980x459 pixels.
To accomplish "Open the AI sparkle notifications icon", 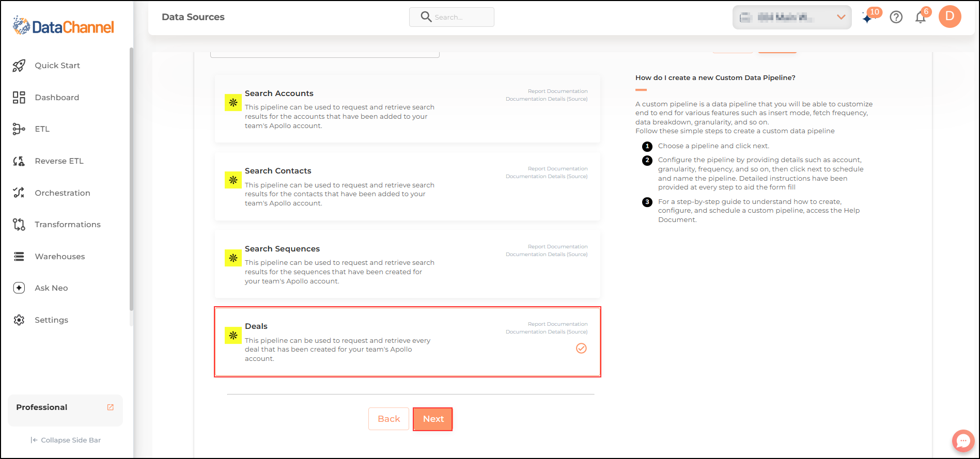I will pos(868,18).
